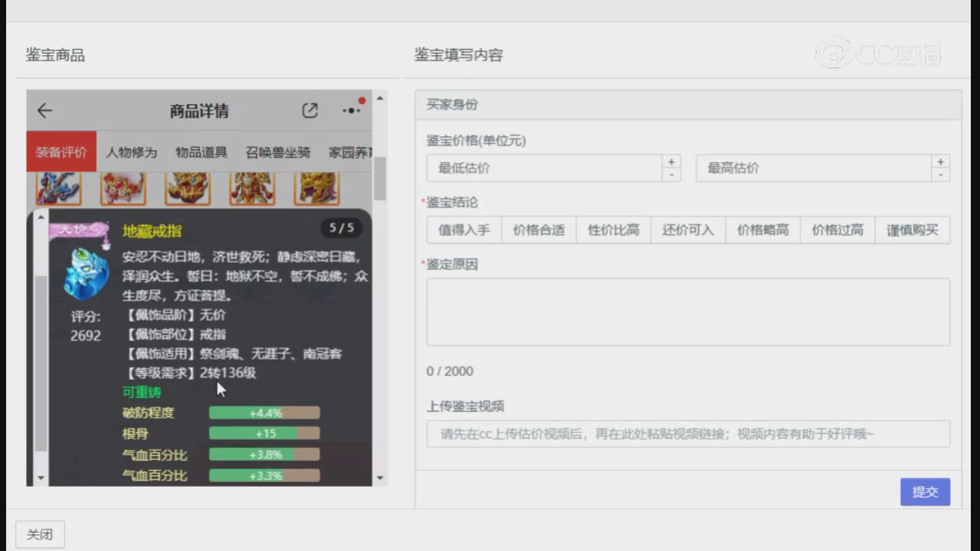Open the 物品道具 tab
The width and height of the screenshot is (980, 551).
[x=201, y=152]
